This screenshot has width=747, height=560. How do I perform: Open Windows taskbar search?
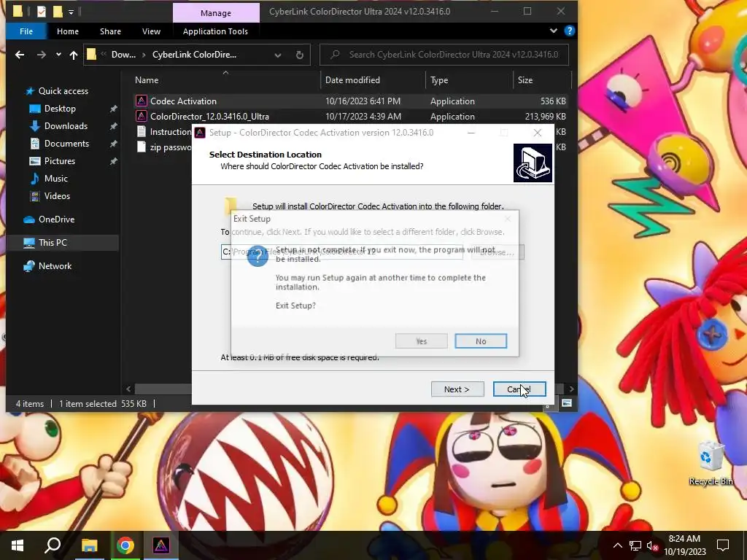(x=53, y=545)
